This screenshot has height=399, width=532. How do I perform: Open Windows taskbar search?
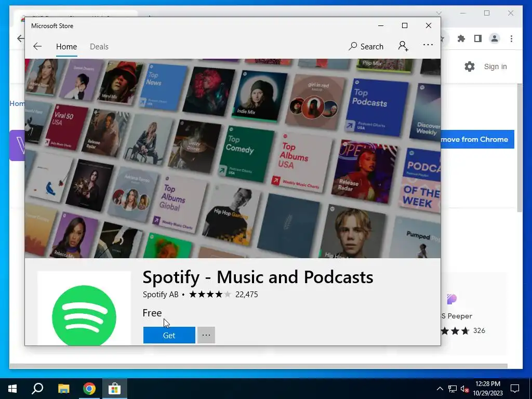[x=37, y=389]
